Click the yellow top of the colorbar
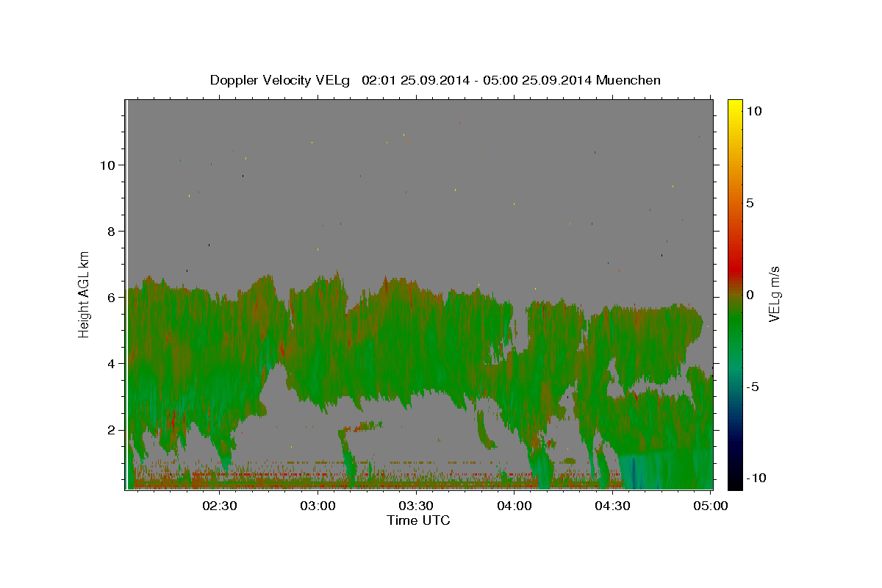Viewport: 882px width, 588px height. (x=735, y=107)
